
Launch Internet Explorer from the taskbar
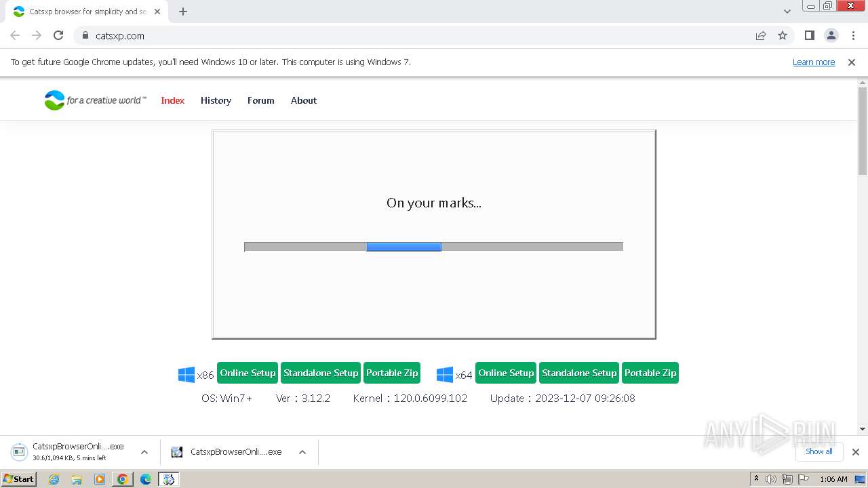tap(54, 479)
